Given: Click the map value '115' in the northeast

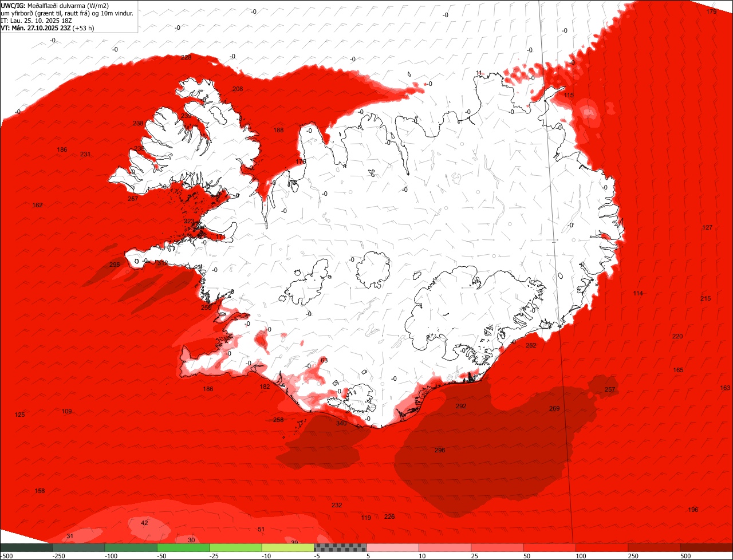Looking at the screenshot, I should 569,95.
